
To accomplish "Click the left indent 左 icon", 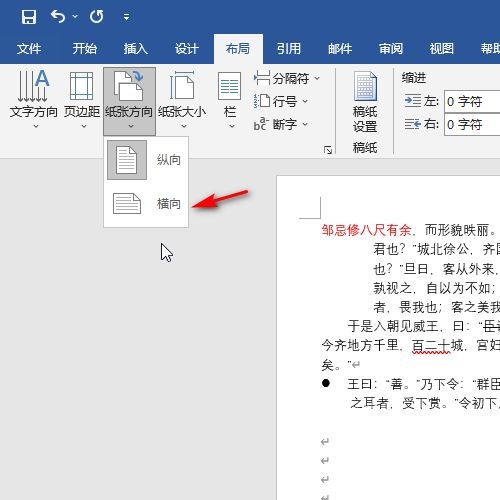I will point(413,101).
